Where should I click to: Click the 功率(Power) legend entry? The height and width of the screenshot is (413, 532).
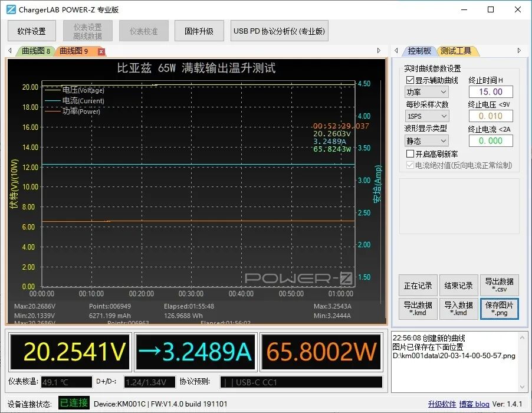(x=73, y=111)
